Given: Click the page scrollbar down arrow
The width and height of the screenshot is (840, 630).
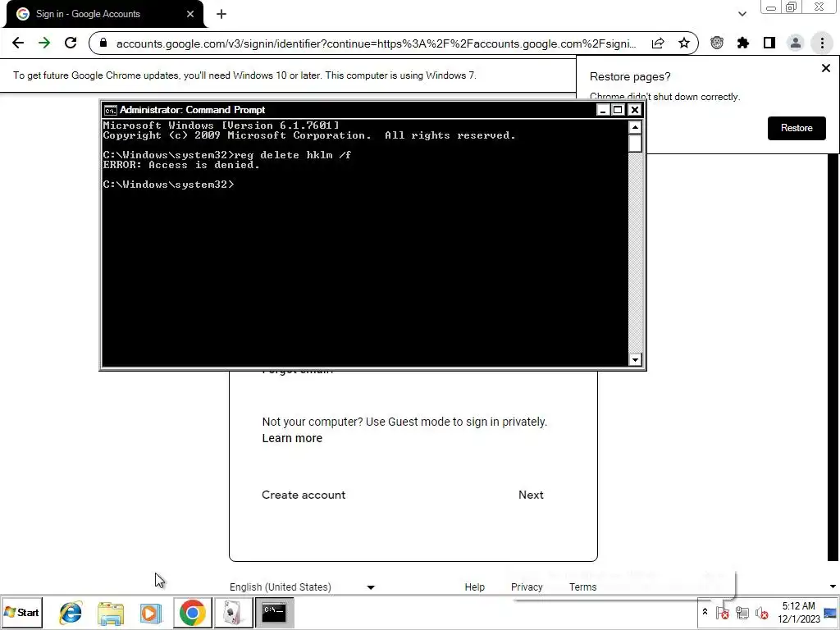Looking at the screenshot, I should 833,587.
